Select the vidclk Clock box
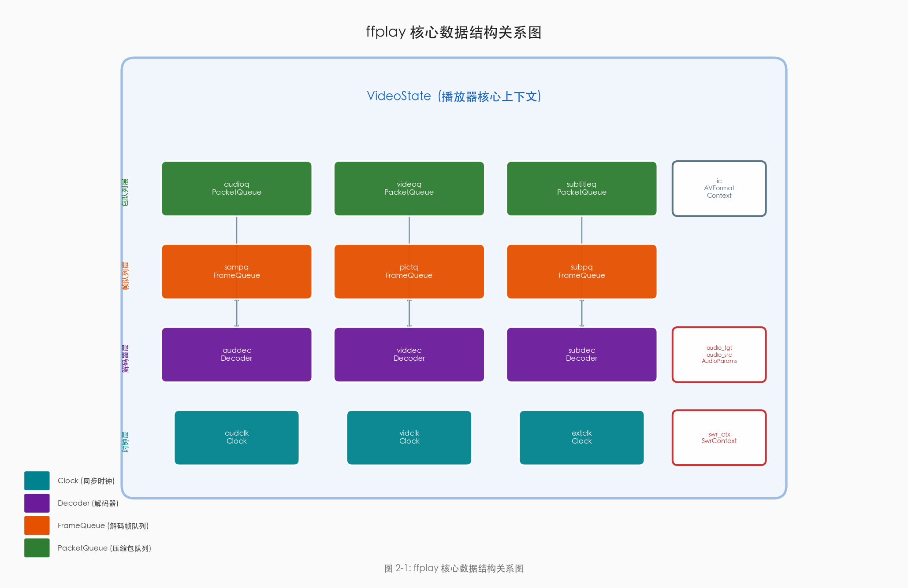This screenshot has width=908, height=588. point(409,437)
